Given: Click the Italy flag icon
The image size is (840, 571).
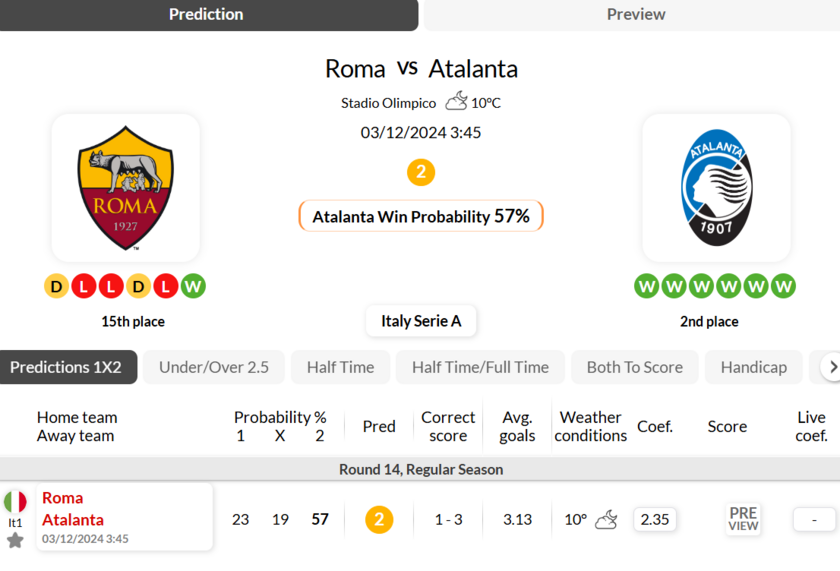Looking at the screenshot, I should point(15,502).
